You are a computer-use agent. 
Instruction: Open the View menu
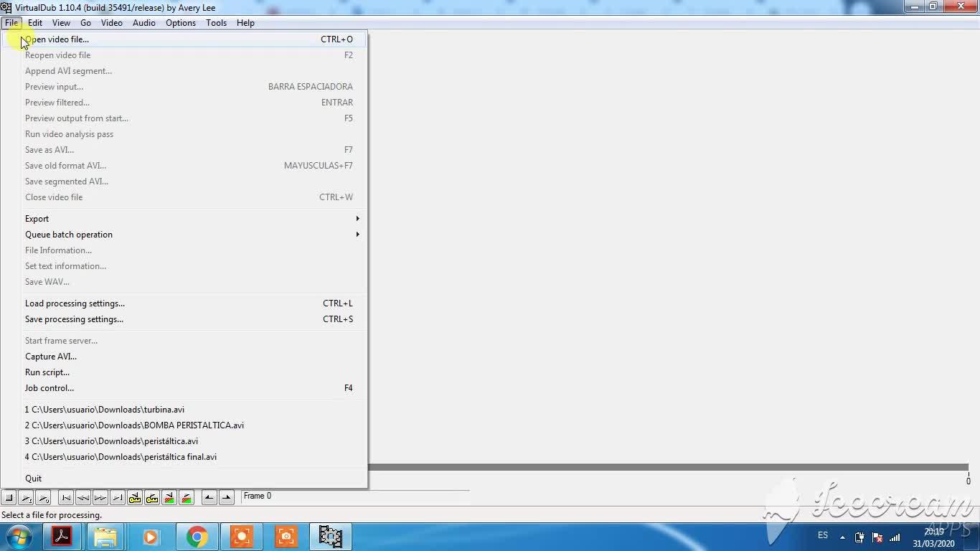61,23
